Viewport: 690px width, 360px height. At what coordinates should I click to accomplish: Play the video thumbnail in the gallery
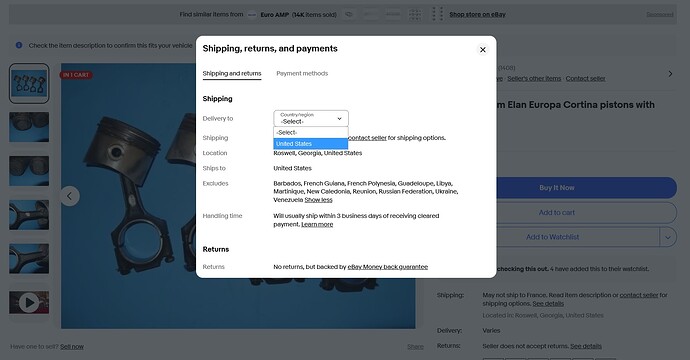pos(29,302)
